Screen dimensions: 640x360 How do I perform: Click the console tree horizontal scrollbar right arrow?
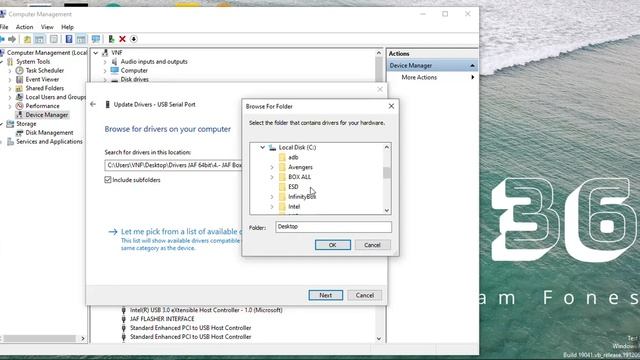tap(83, 338)
